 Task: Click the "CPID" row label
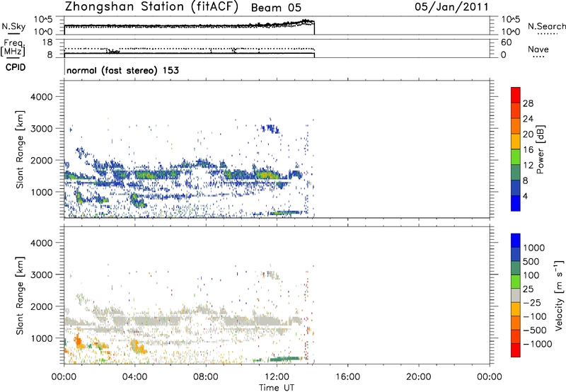[16, 67]
